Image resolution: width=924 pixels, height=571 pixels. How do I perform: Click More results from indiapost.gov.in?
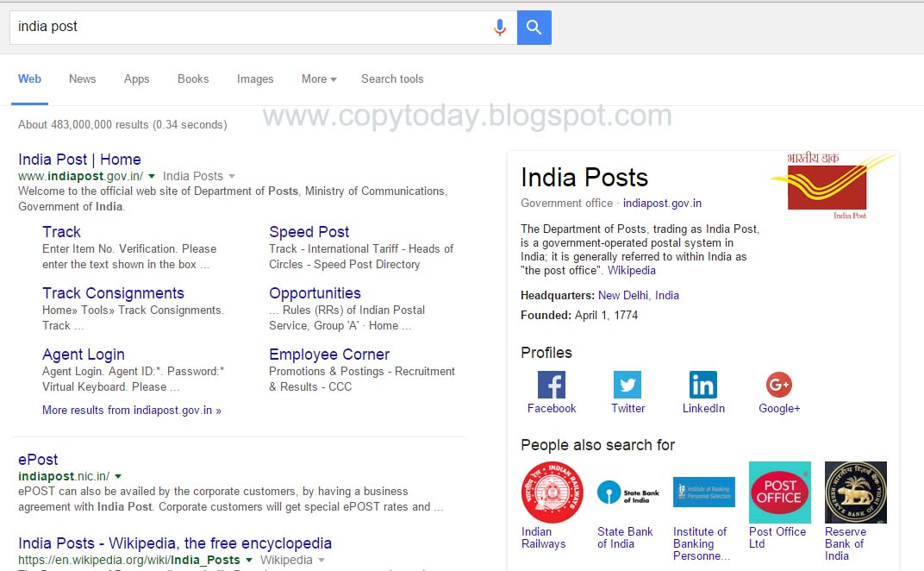131,410
